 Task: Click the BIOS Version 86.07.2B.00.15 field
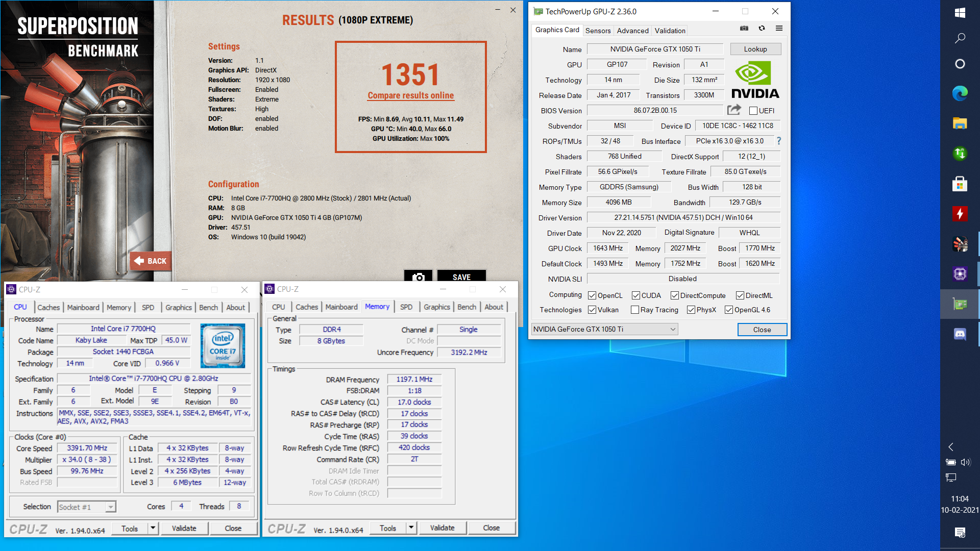point(655,110)
